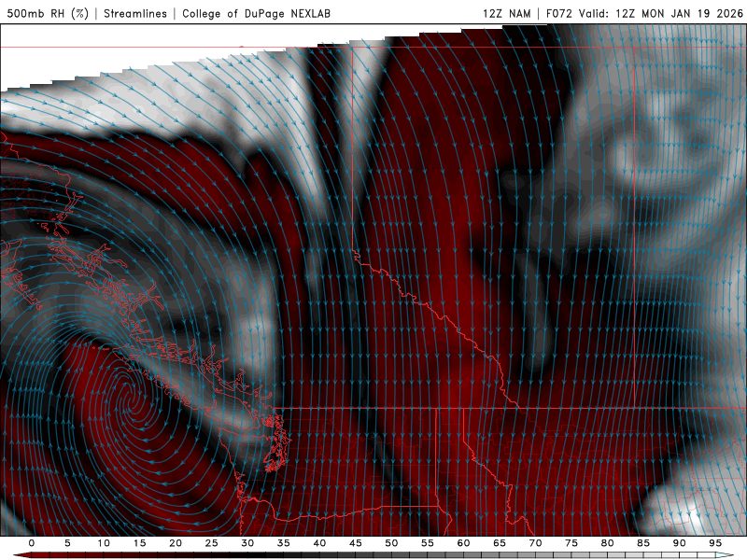Select the colorbar value "60"
This screenshot has width=747, height=560.
click(463, 543)
